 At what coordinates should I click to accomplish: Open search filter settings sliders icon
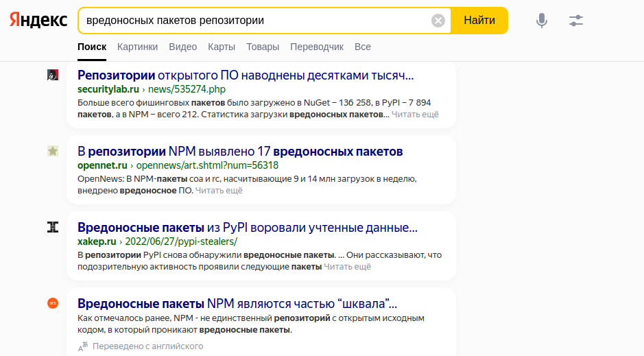576,21
